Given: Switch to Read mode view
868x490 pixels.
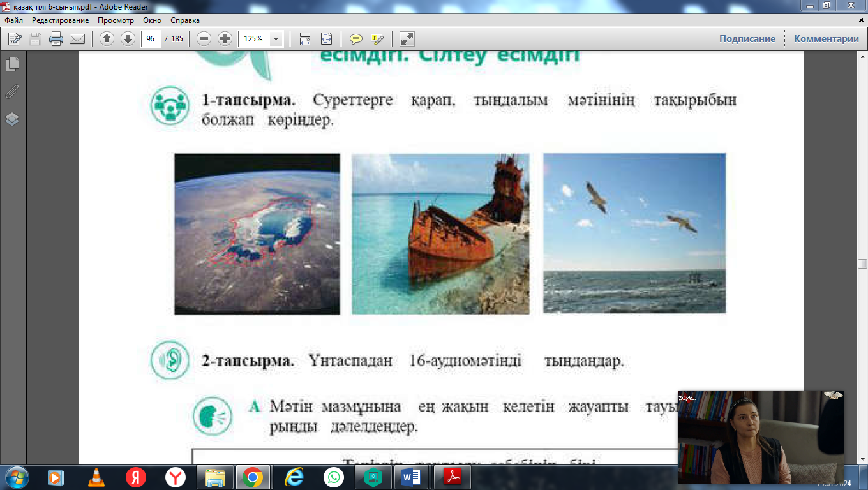Looking at the screenshot, I should 407,39.
